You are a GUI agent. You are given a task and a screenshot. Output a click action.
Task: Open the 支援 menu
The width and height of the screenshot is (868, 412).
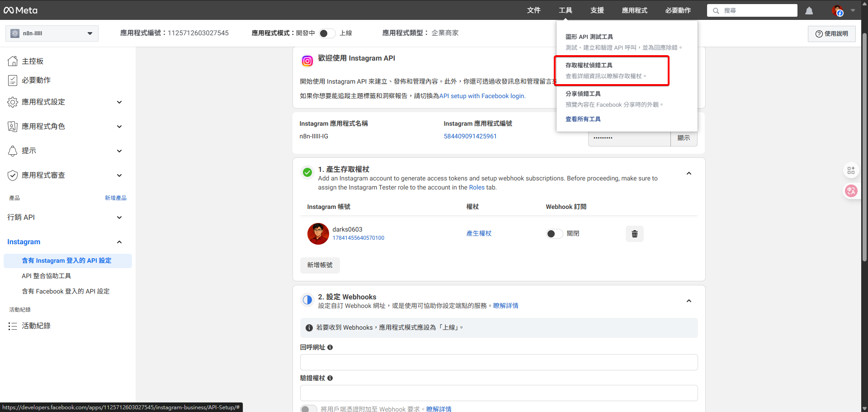point(596,10)
